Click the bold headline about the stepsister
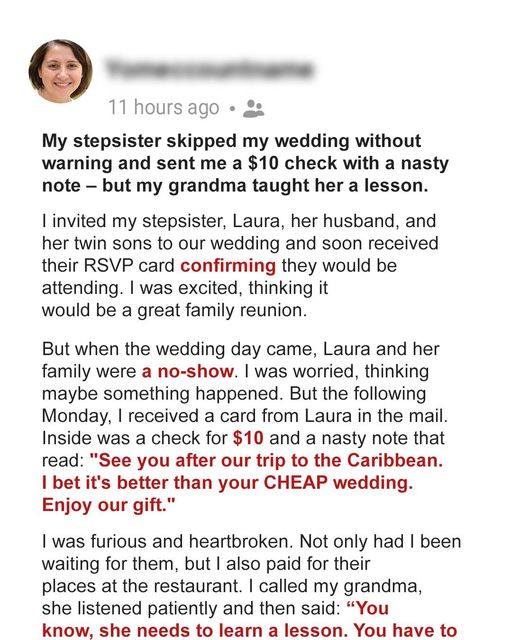This screenshot has width=512, height=640. point(245,163)
